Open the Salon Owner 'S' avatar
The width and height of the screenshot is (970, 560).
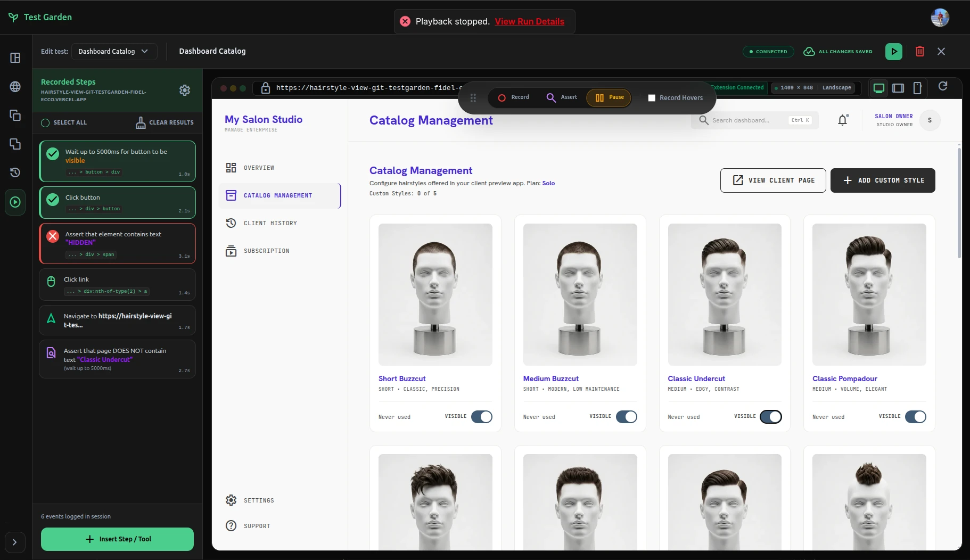(x=930, y=120)
